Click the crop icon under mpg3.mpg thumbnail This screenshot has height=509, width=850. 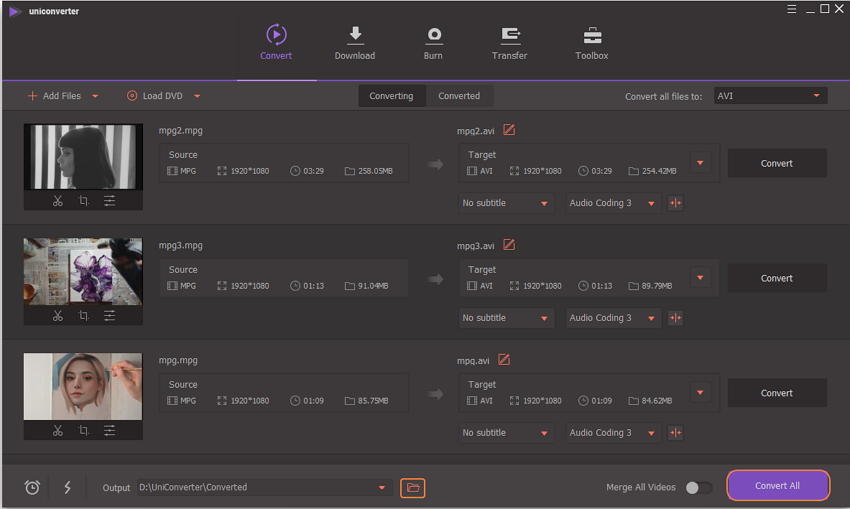tap(83, 316)
